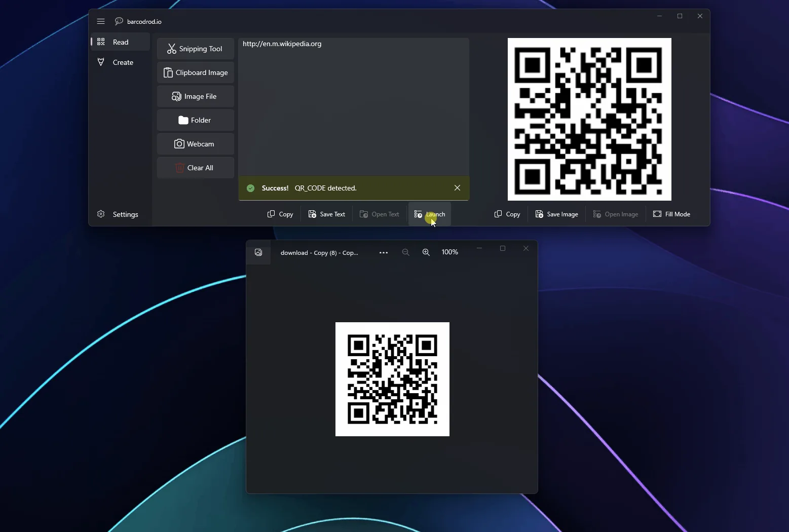Zoom out in the Photos viewer
This screenshot has width=789, height=532.
click(405, 252)
